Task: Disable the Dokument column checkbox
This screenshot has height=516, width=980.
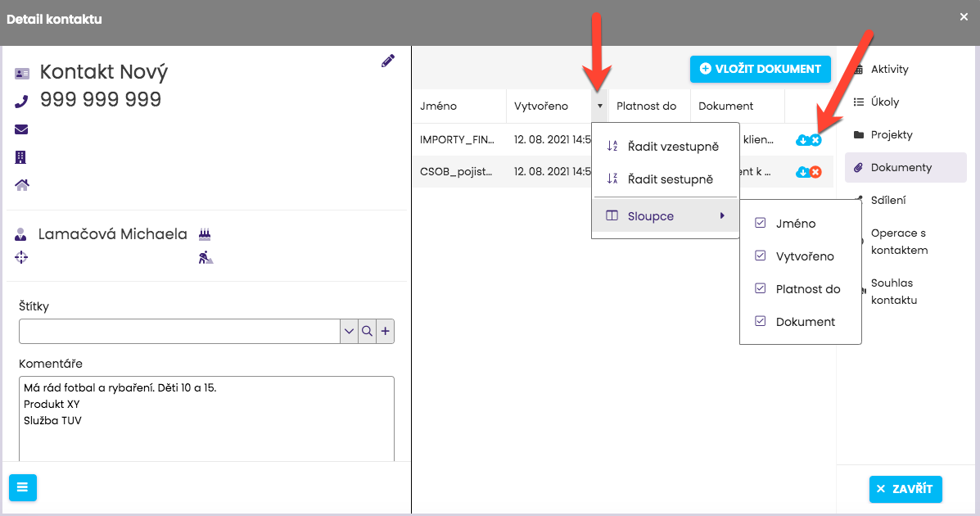Action: point(761,321)
